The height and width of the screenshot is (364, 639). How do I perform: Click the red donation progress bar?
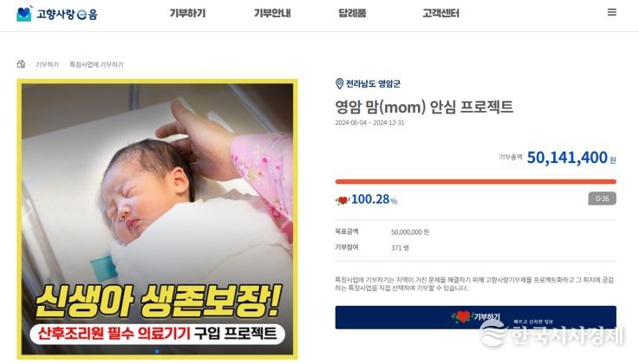click(476, 182)
